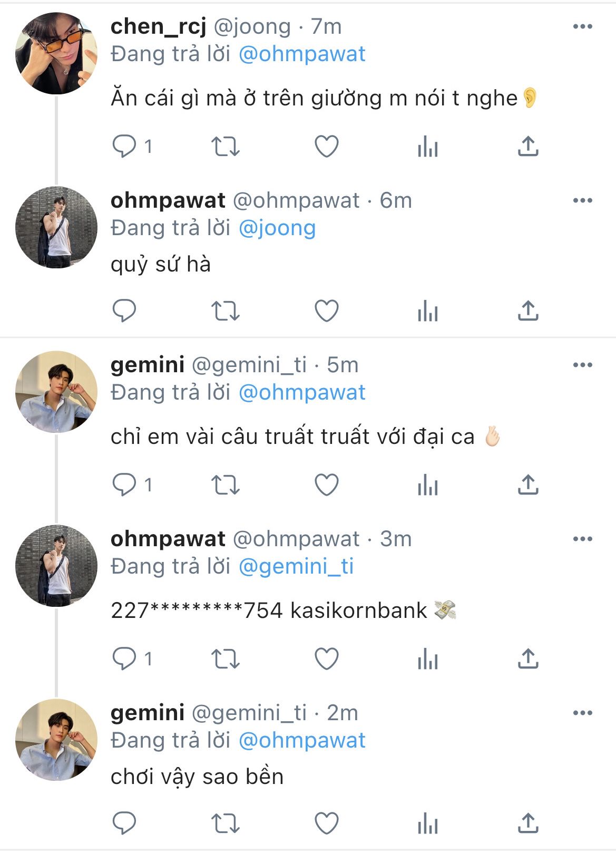Share the kasikornbank tweet
Image resolution: width=616 pixels, height=852 pixels.
pos(527,659)
